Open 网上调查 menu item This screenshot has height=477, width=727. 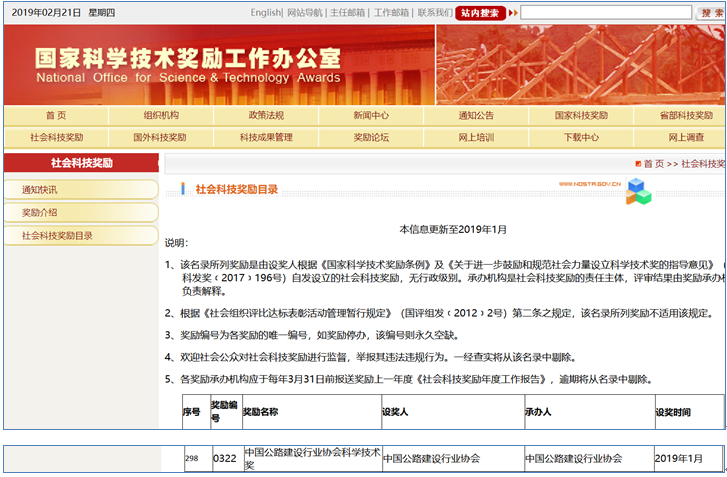(686, 137)
